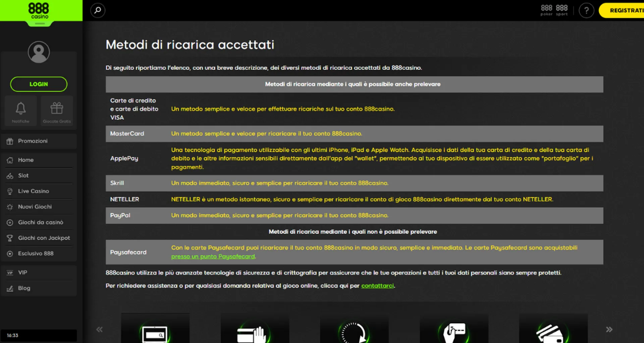This screenshot has width=644, height=343.
Task: Open Promozioni in the sidebar
Action: click(39, 141)
